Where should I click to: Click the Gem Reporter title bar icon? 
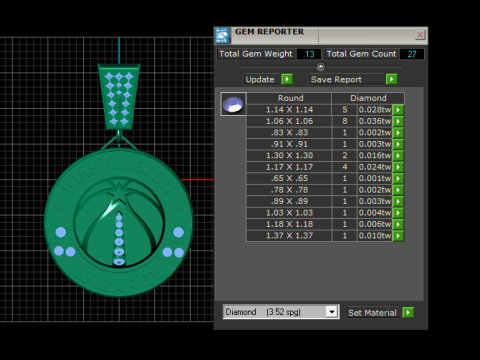(222, 35)
